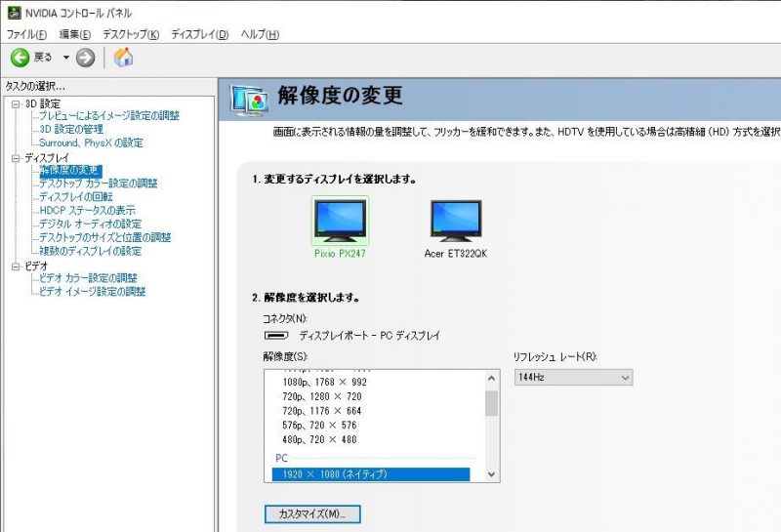Click the green Back arrow button

(x=21, y=58)
